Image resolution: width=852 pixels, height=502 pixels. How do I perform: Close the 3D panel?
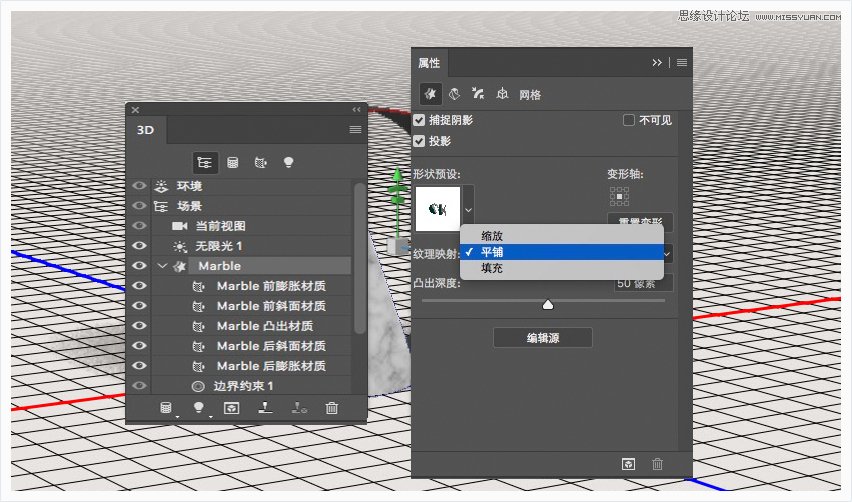click(x=135, y=110)
